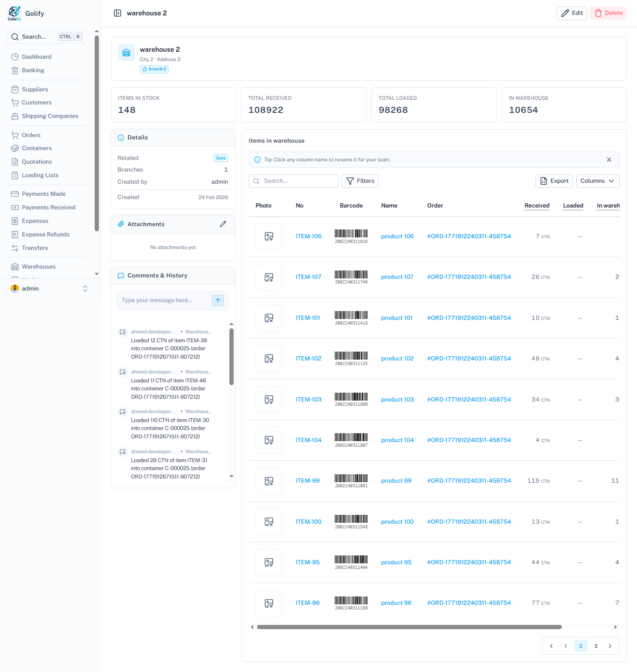The image size is (637, 672).
Task: Click the barcode for ITEM-103
Action: [x=351, y=400]
